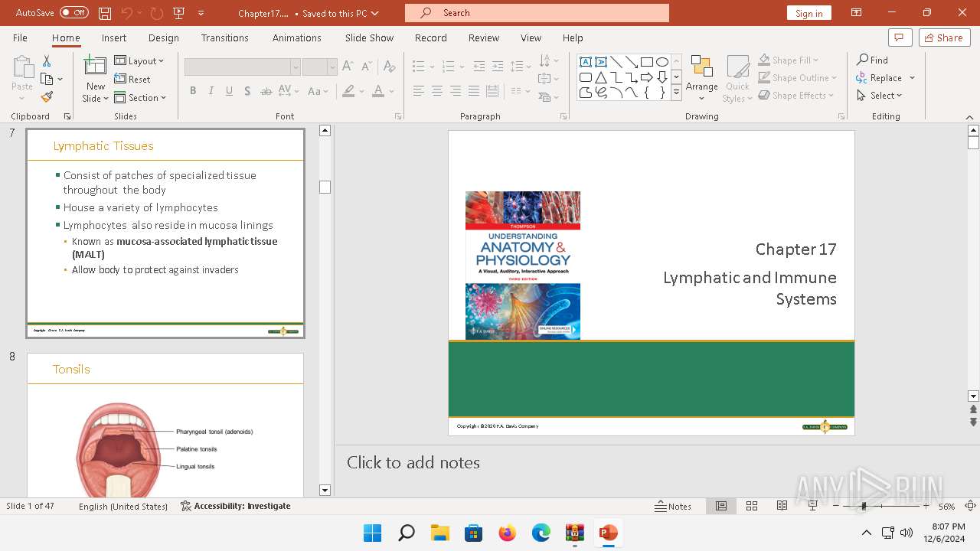Click the Search box
The image size is (980, 551).
pyautogui.click(x=537, y=13)
